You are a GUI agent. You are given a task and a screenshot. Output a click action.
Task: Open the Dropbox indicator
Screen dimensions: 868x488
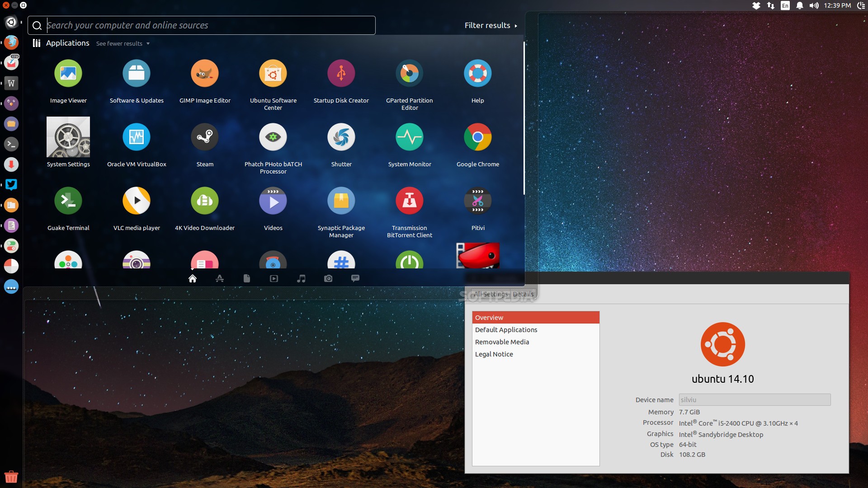[756, 5]
